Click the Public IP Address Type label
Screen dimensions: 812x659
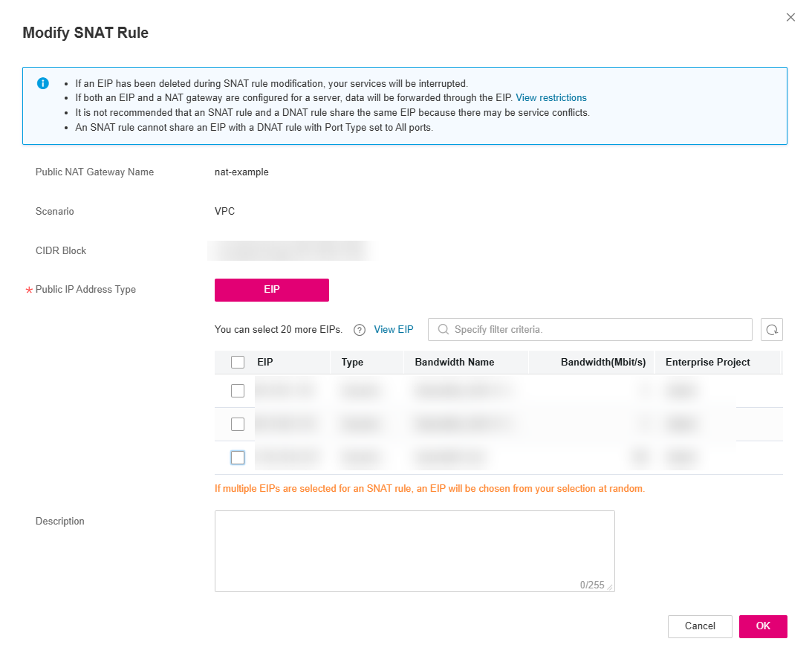85,290
